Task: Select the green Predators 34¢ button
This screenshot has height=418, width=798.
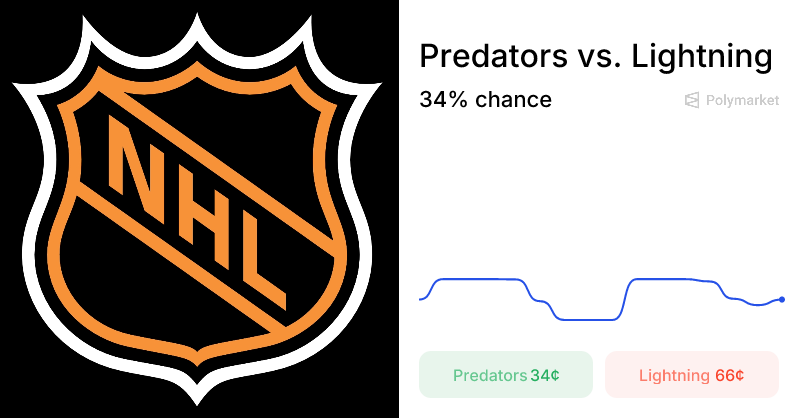Action: (x=506, y=375)
